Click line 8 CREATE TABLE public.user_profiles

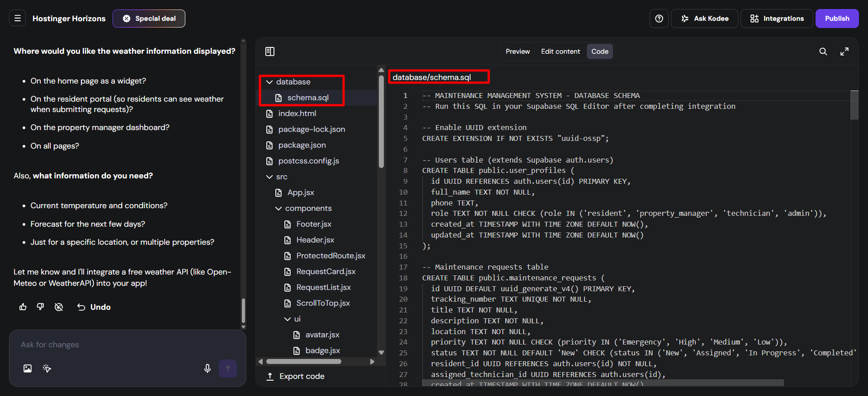[498, 171]
